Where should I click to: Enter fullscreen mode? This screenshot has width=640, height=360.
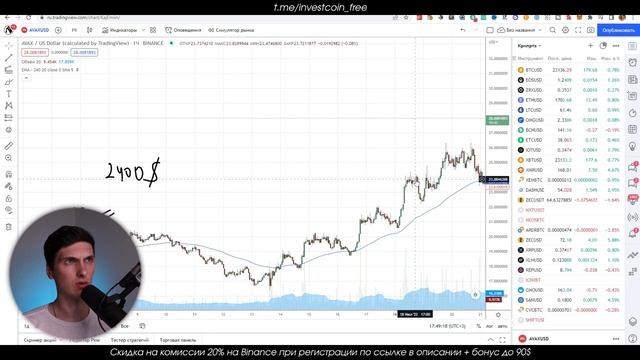[578, 30]
